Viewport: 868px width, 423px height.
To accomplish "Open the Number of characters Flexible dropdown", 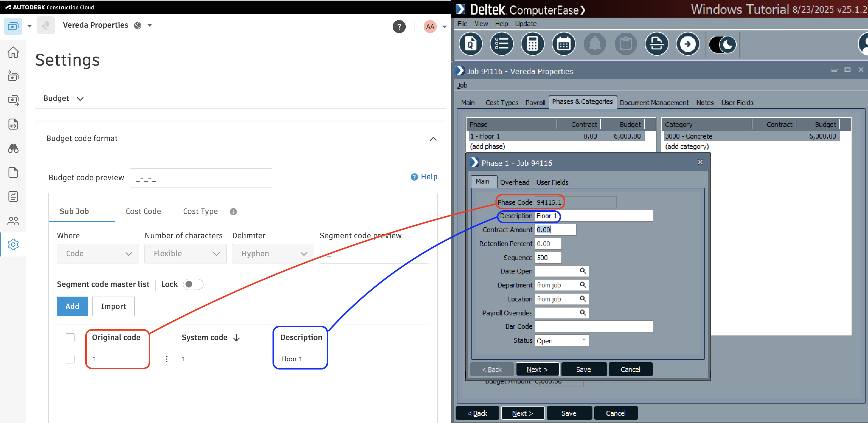I will [185, 254].
